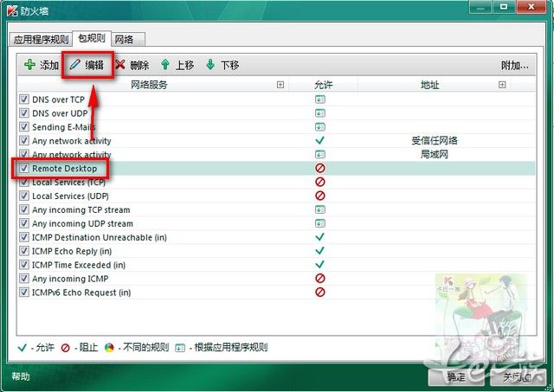The height and width of the screenshot is (392, 554).
Task: Click application-rule icon for Any incoming TCP stream
Action: (320, 209)
